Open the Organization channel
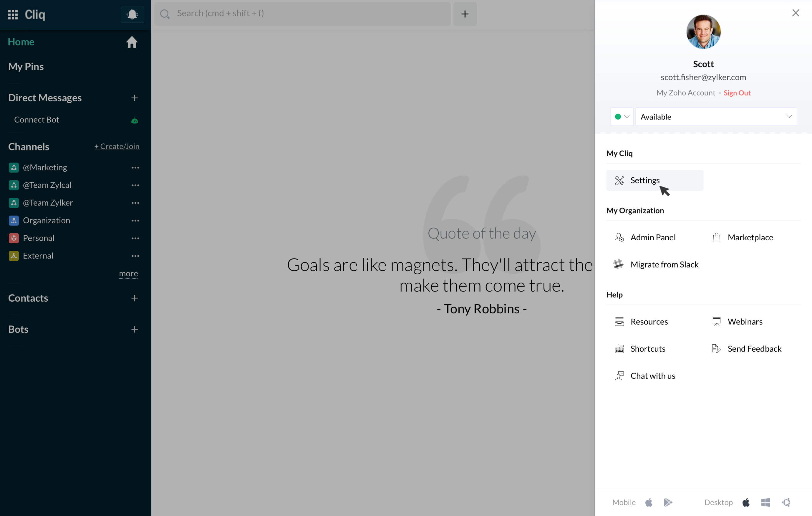 46,221
